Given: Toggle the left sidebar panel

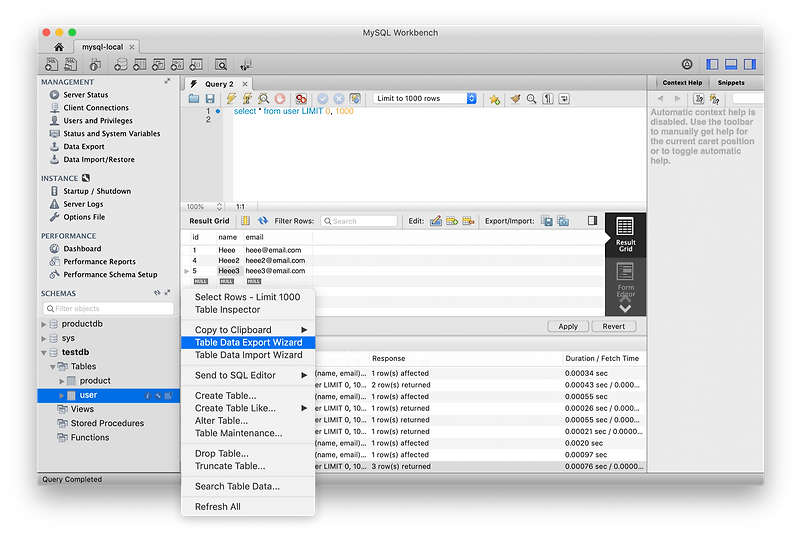Looking at the screenshot, I should point(712,64).
